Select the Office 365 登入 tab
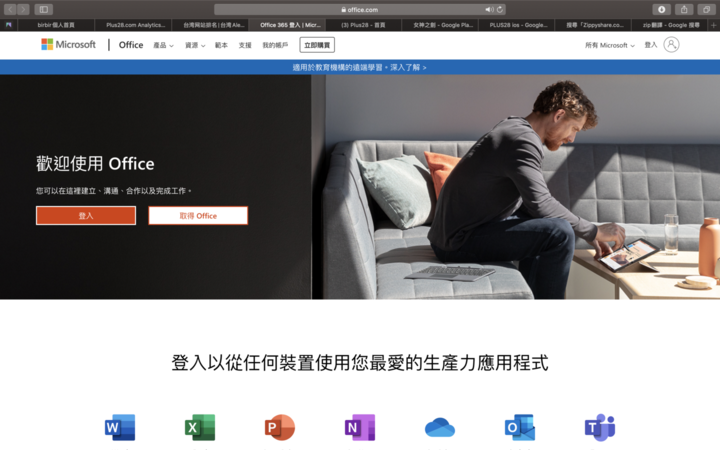The height and width of the screenshot is (450, 720). click(x=287, y=25)
